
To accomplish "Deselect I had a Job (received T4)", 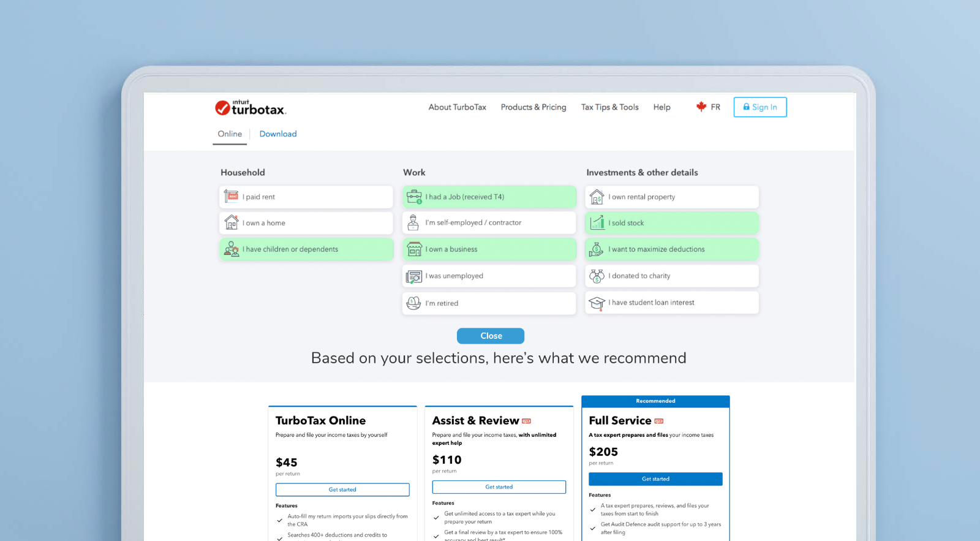I will (489, 197).
